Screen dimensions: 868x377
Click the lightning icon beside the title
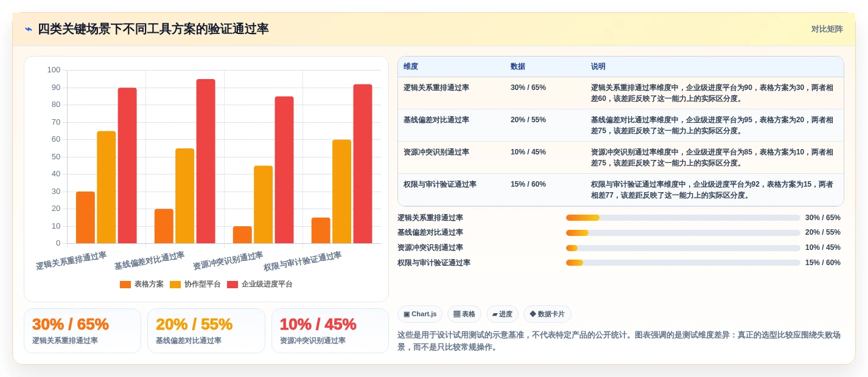(29, 29)
